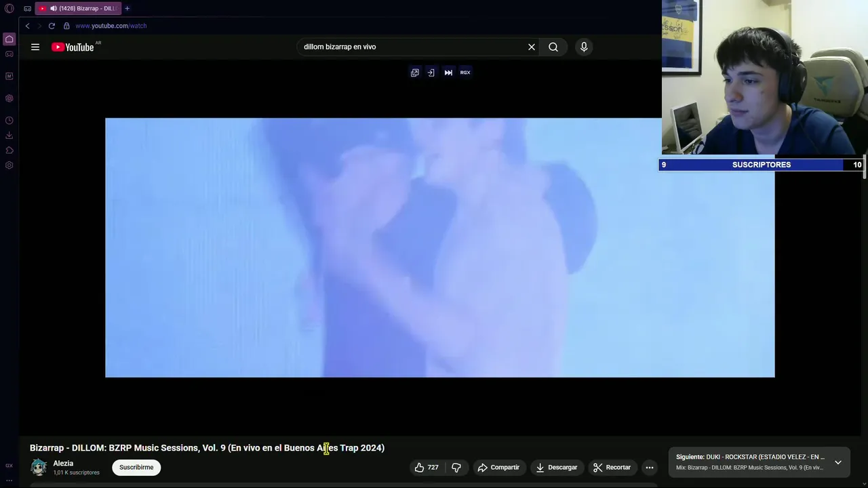Click the video title Bizarrap - DILLOM text
Screen dimensions: 868x488
point(207,448)
